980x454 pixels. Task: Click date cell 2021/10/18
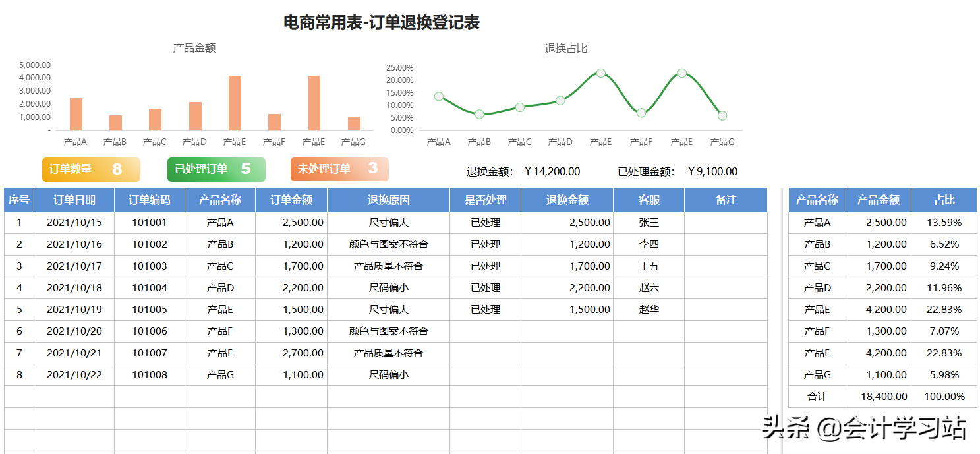coord(74,288)
